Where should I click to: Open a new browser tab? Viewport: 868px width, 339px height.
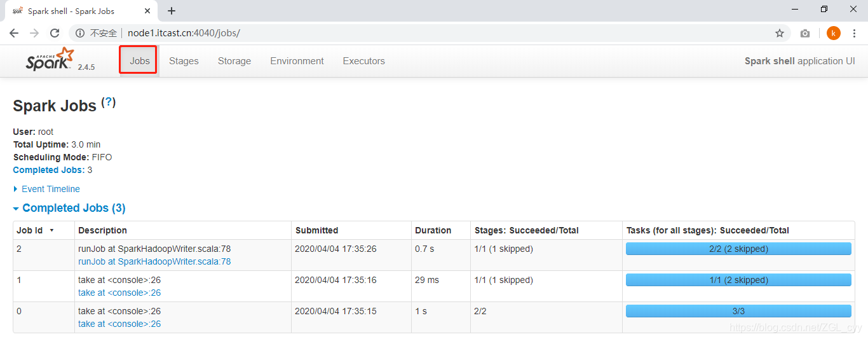click(172, 11)
